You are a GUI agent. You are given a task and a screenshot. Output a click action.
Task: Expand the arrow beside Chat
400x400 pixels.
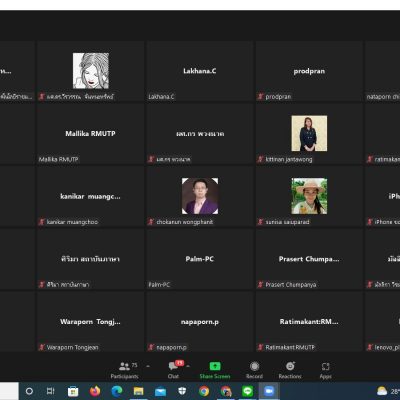tap(188, 366)
